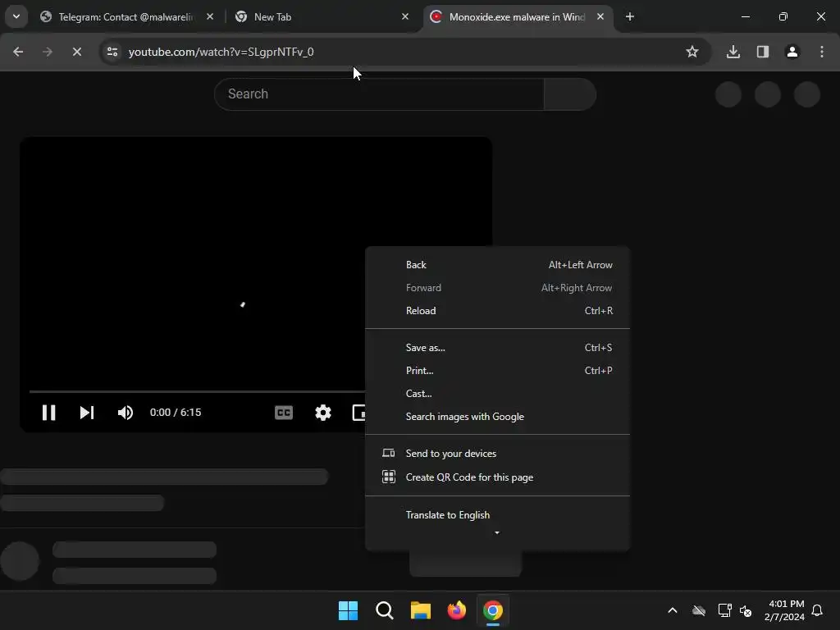Choose Translate to English

(497, 515)
